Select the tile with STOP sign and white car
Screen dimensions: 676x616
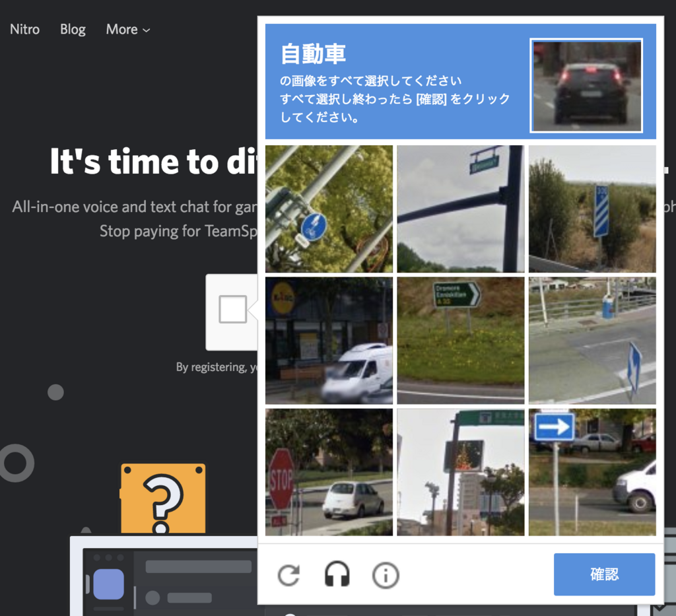click(x=329, y=473)
